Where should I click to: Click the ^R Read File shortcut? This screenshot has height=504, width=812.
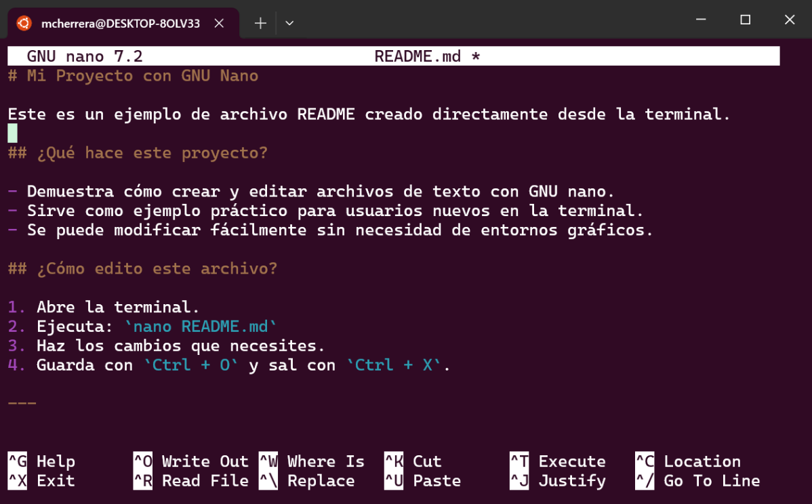pyautogui.click(x=191, y=481)
